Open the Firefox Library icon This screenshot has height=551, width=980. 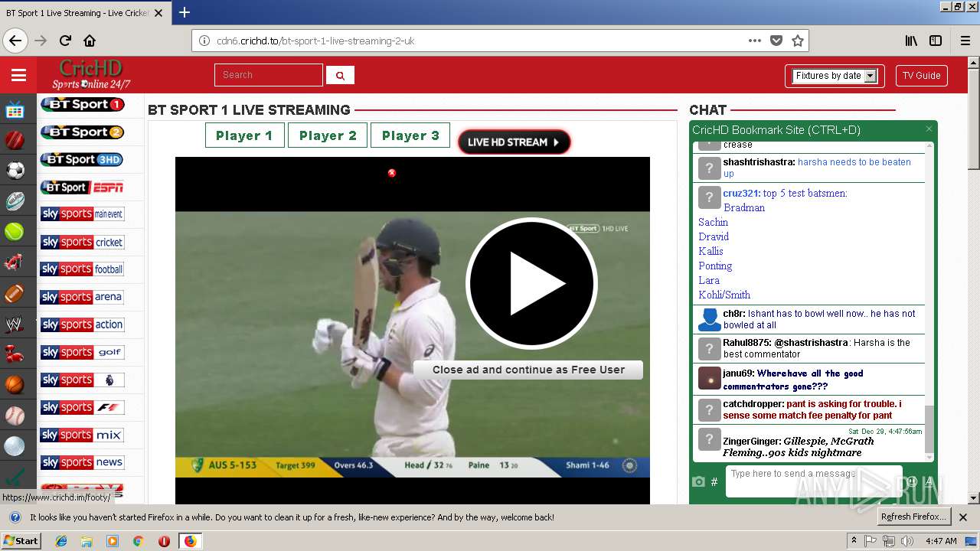pos(911,41)
